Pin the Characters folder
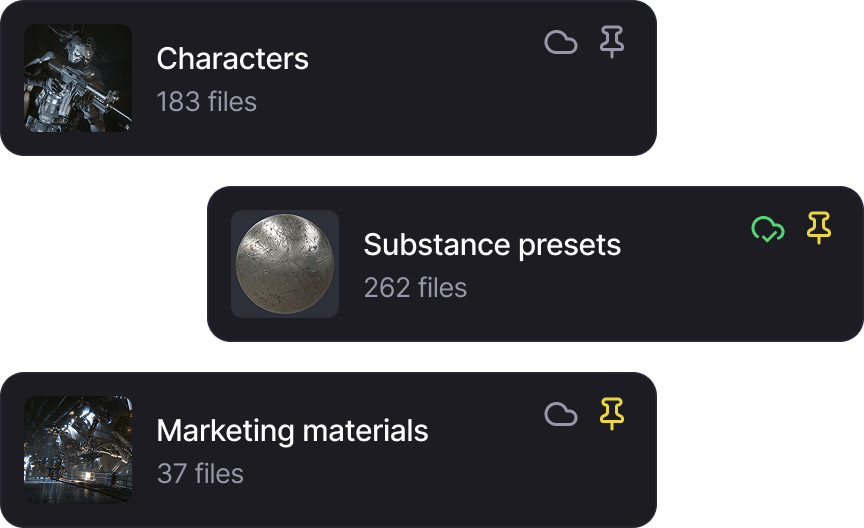 pyautogui.click(x=612, y=42)
